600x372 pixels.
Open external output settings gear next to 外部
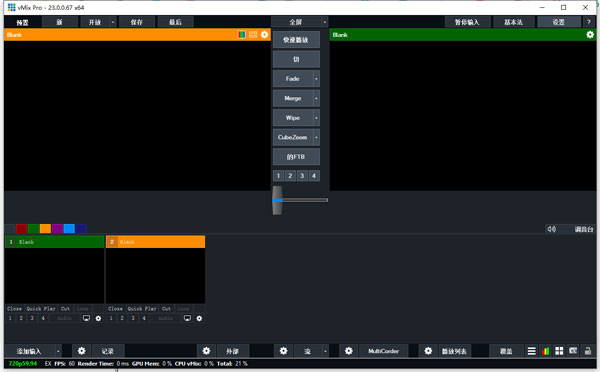pyautogui.click(x=206, y=351)
